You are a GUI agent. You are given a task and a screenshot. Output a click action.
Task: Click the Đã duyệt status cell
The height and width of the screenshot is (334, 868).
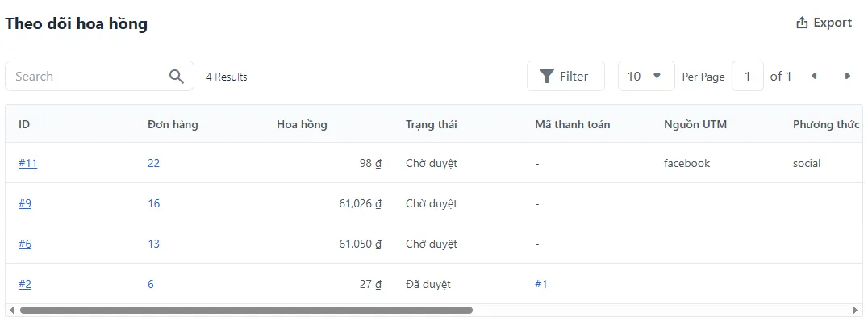point(428,284)
